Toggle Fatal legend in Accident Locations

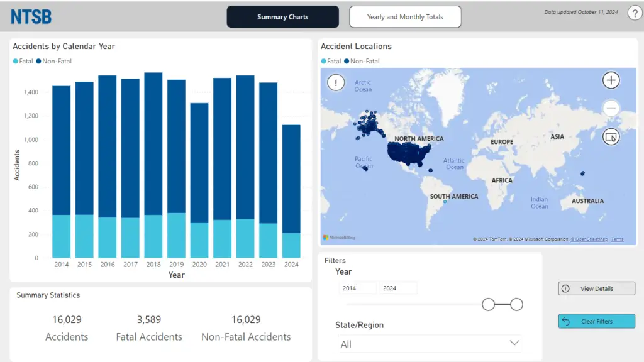coord(331,61)
